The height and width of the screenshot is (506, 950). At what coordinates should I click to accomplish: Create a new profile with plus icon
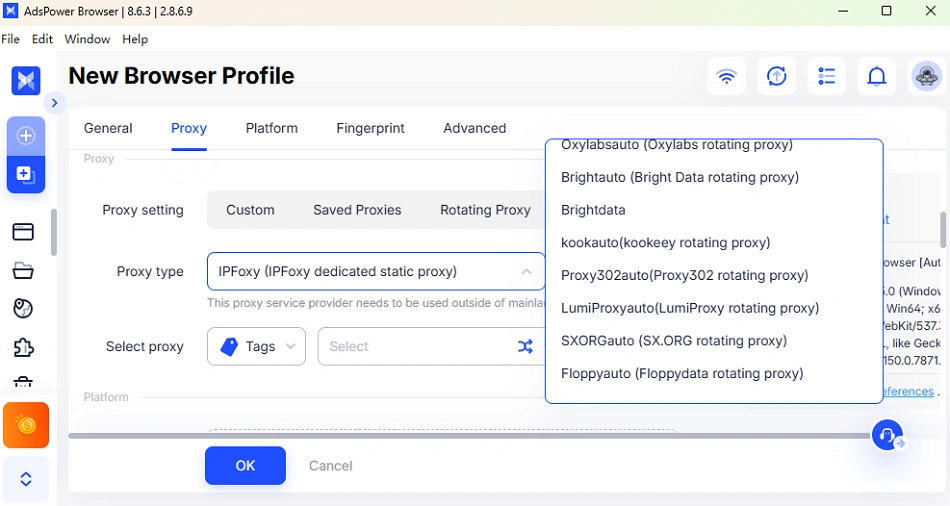[25, 136]
